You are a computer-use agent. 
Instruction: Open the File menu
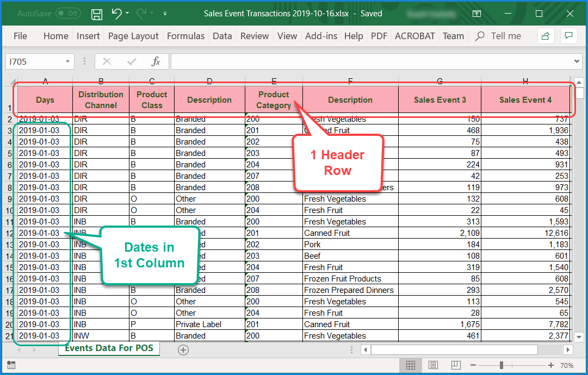(x=20, y=36)
